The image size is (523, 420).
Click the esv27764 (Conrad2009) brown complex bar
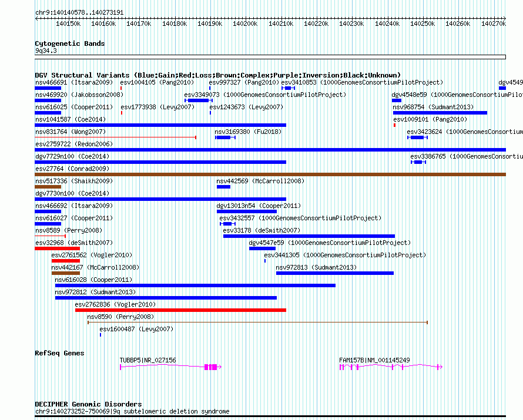pyautogui.click(x=270, y=174)
